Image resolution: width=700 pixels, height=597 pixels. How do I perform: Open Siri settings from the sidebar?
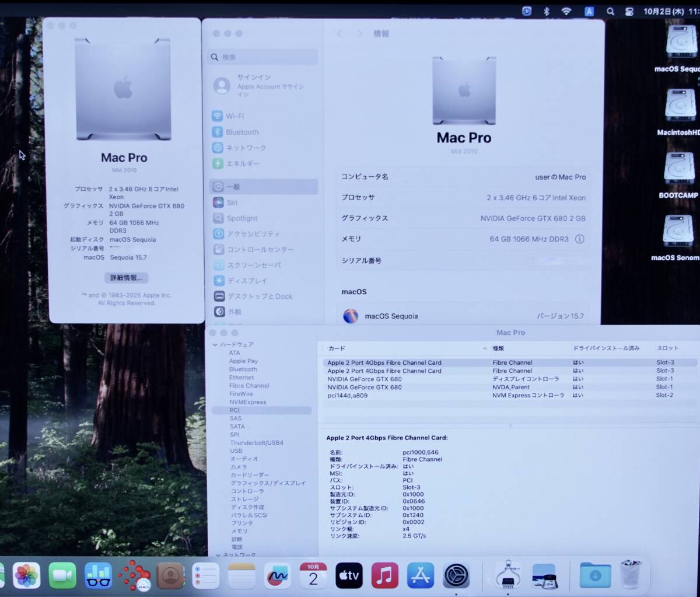[x=232, y=203]
